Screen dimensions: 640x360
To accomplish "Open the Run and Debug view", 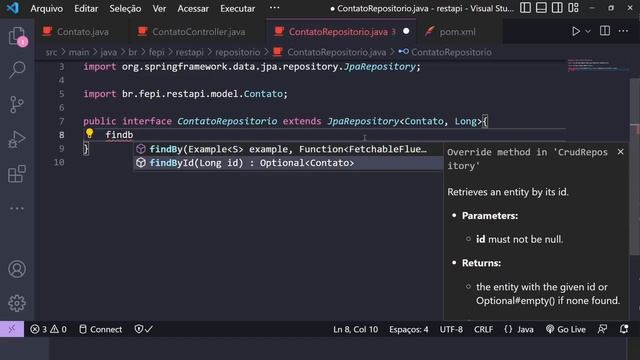I will [17, 139].
